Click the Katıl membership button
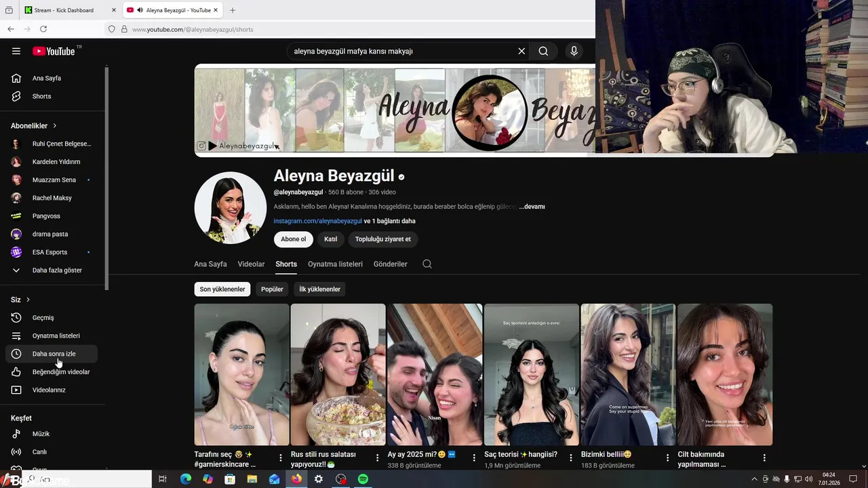 pos(330,239)
